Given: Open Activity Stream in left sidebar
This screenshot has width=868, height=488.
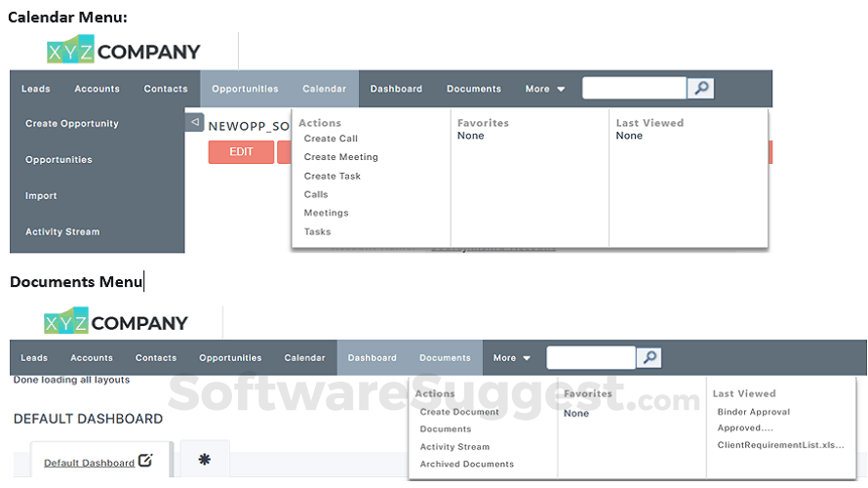Looking at the screenshot, I should 62,231.
